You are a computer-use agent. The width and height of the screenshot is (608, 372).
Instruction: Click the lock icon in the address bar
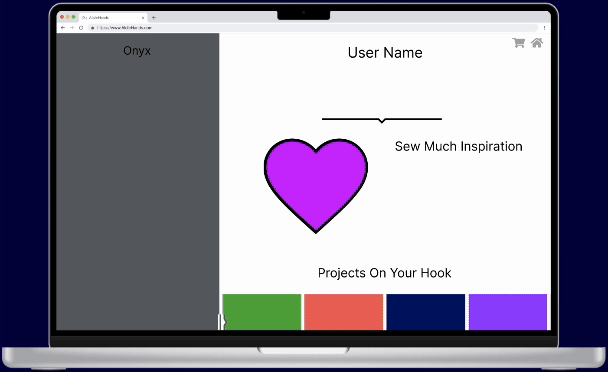click(x=92, y=28)
